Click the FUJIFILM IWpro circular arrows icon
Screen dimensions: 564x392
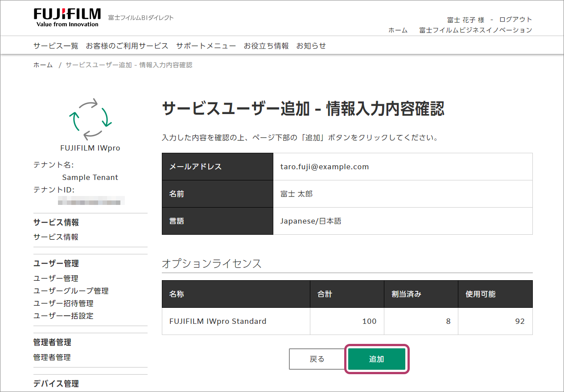90,119
